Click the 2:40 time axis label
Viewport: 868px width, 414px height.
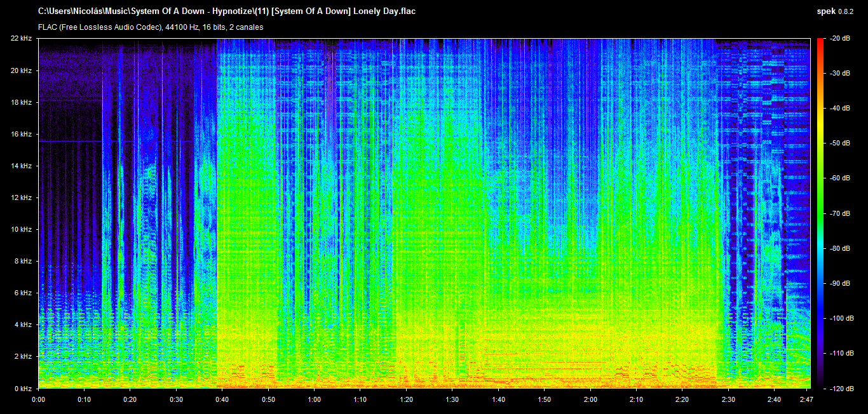click(775, 399)
